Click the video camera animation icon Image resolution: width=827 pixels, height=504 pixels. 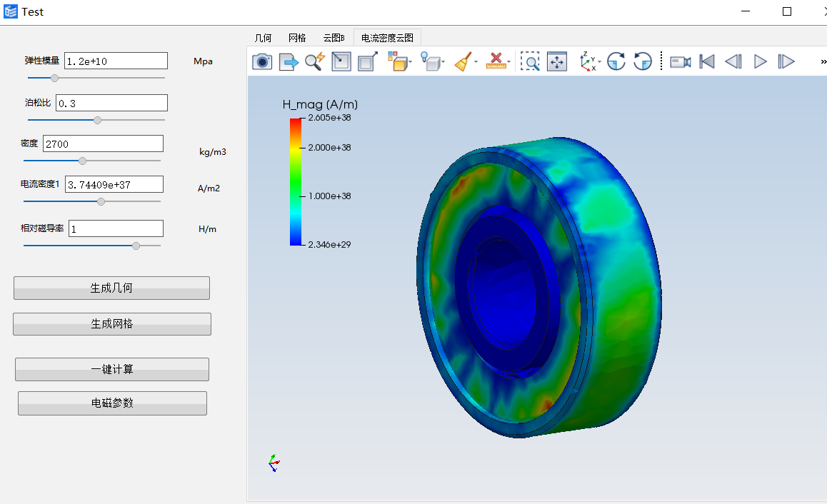pyautogui.click(x=680, y=62)
